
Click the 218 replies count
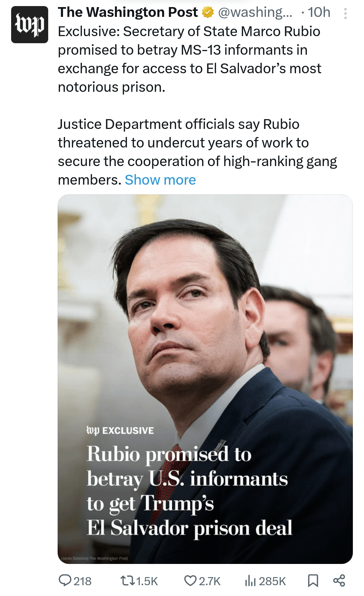83,581
